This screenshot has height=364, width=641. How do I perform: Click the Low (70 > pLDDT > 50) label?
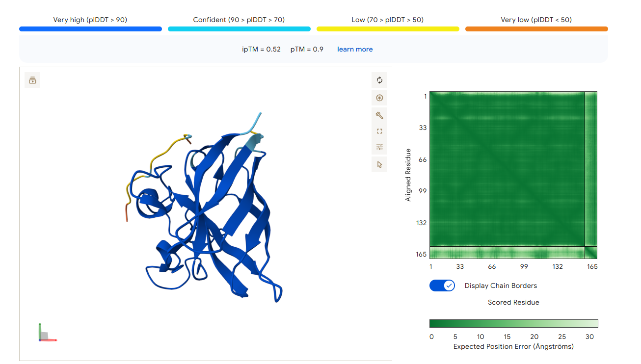point(388,20)
